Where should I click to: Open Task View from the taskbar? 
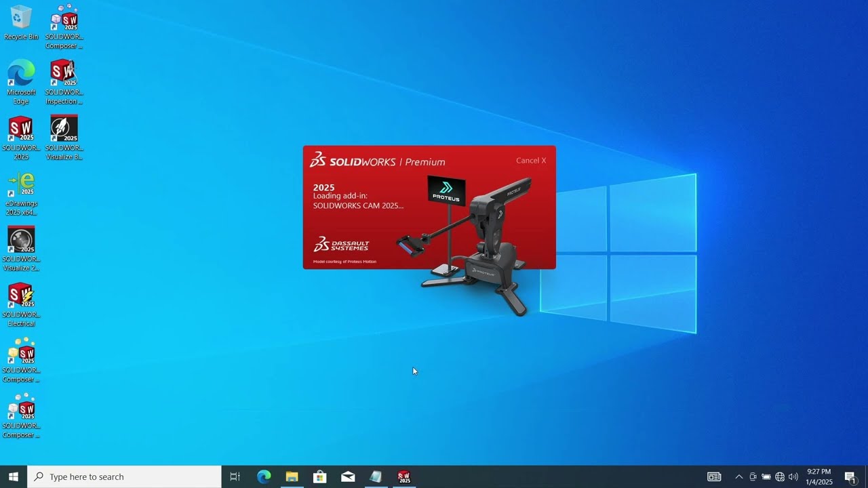point(235,476)
